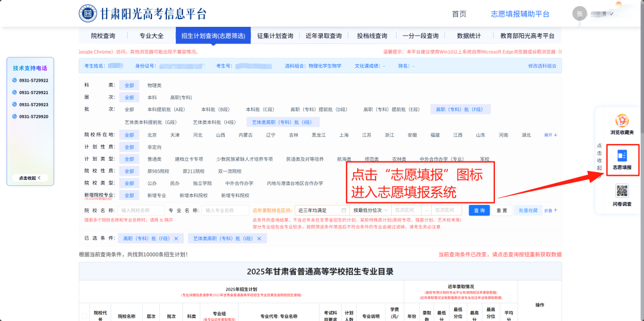644x321 pixels.
Task: Switch to 投档线查询 tab
Action: click(372, 36)
